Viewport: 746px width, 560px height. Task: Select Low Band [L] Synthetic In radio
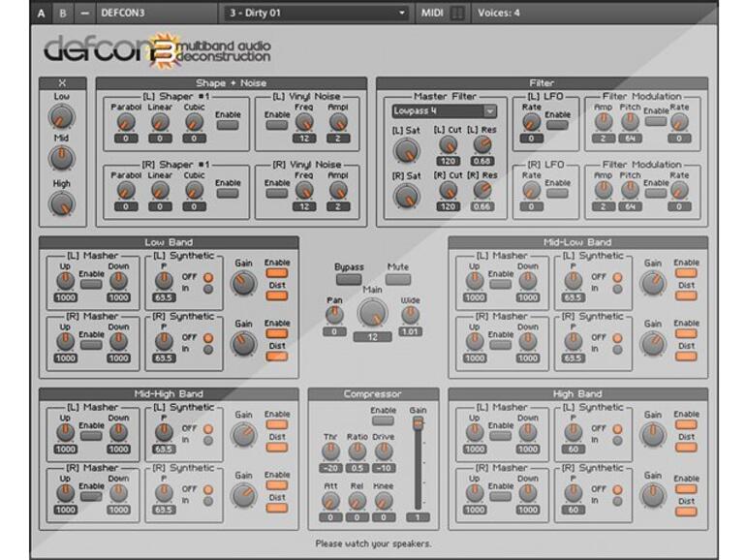208,289
